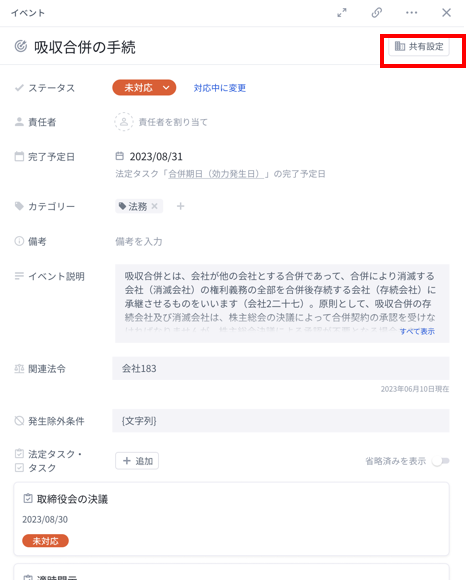Open the 共有設定 sharing settings
475x586 pixels.
[419, 47]
